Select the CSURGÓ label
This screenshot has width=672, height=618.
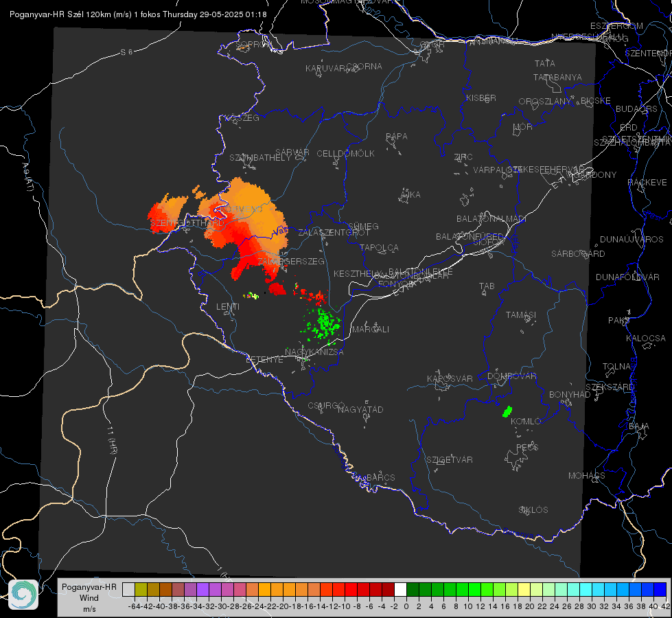326,405
